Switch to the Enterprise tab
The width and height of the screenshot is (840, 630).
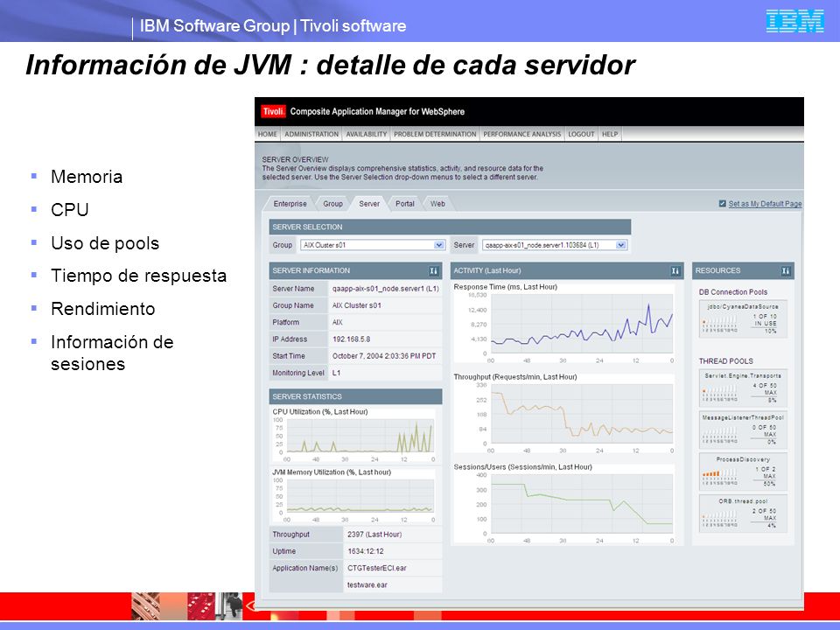pos(290,204)
